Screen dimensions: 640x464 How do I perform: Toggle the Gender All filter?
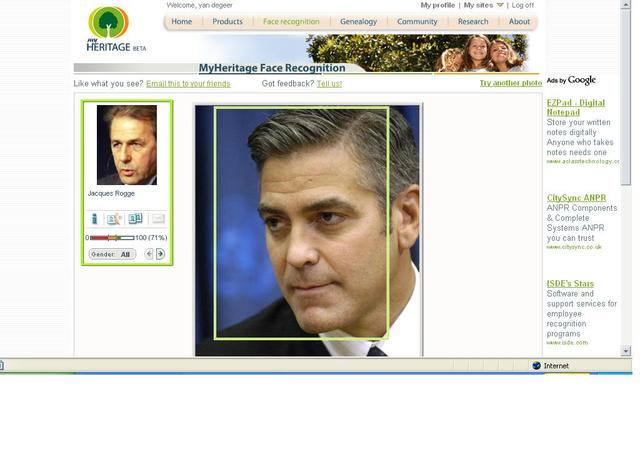tap(112, 254)
